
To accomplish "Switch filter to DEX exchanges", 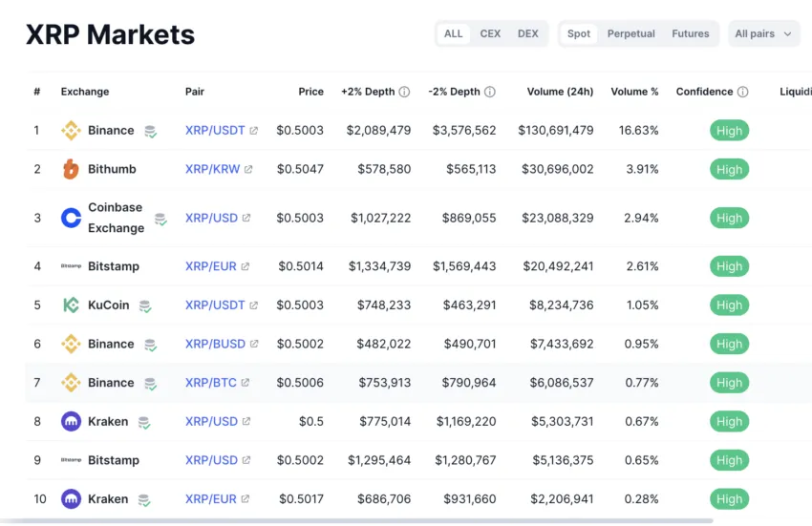I will click(527, 33).
